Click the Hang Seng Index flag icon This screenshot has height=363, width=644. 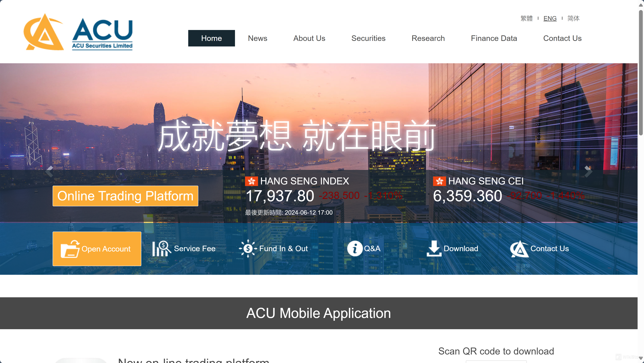click(251, 181)
